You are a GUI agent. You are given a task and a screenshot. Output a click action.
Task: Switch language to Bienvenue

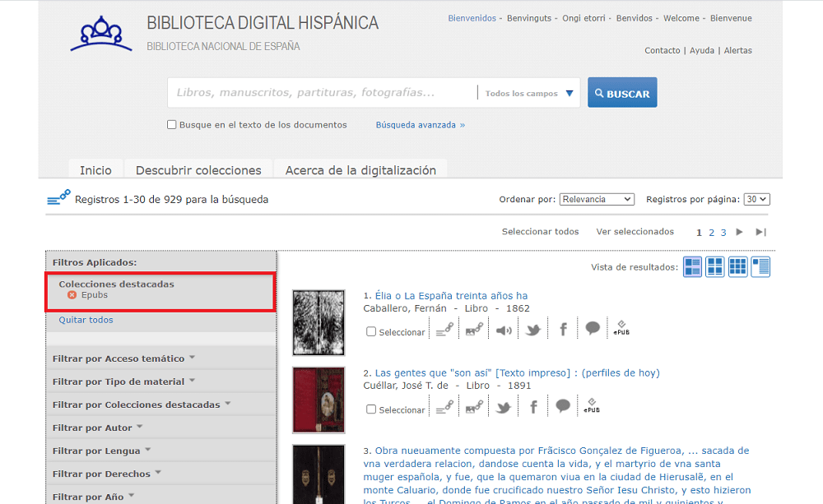click(x=731, y=18)
